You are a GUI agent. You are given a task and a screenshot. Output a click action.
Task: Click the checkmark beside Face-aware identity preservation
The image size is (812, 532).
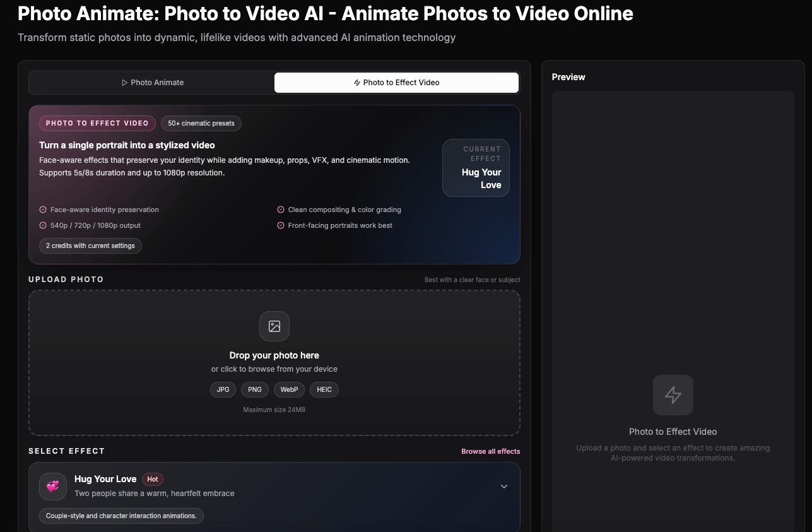pyautogui.click(x=43, y=210)
